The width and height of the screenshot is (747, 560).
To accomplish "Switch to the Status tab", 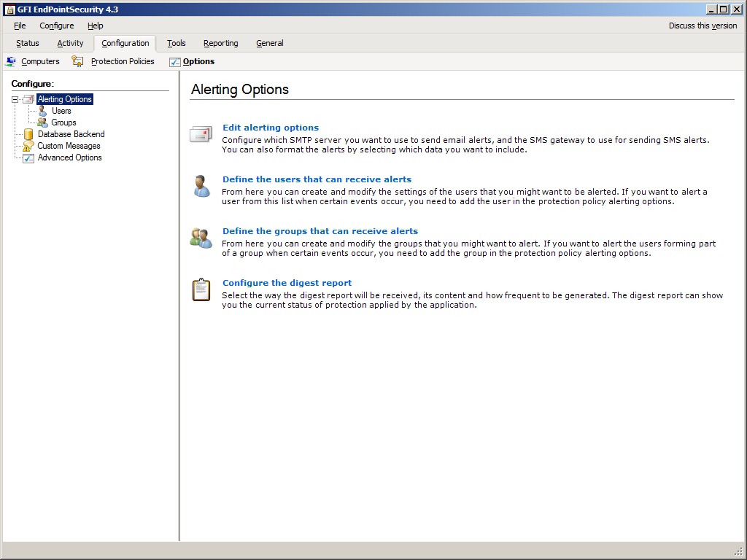I will [28, 43].
